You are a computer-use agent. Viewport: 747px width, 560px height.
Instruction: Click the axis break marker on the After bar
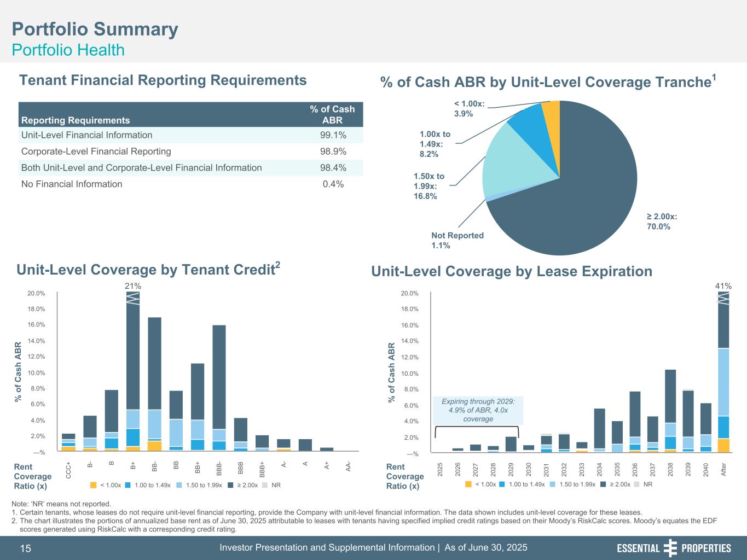723,299
